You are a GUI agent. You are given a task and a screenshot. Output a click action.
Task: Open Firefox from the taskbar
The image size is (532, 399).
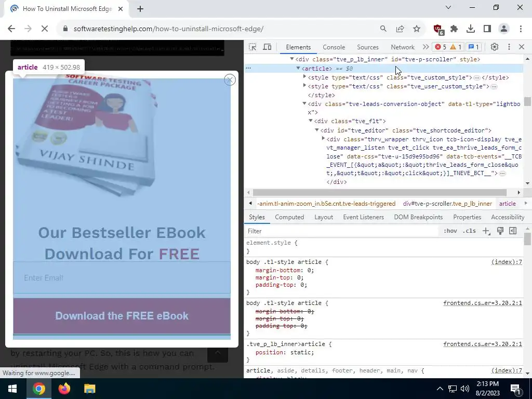point(64,388)
